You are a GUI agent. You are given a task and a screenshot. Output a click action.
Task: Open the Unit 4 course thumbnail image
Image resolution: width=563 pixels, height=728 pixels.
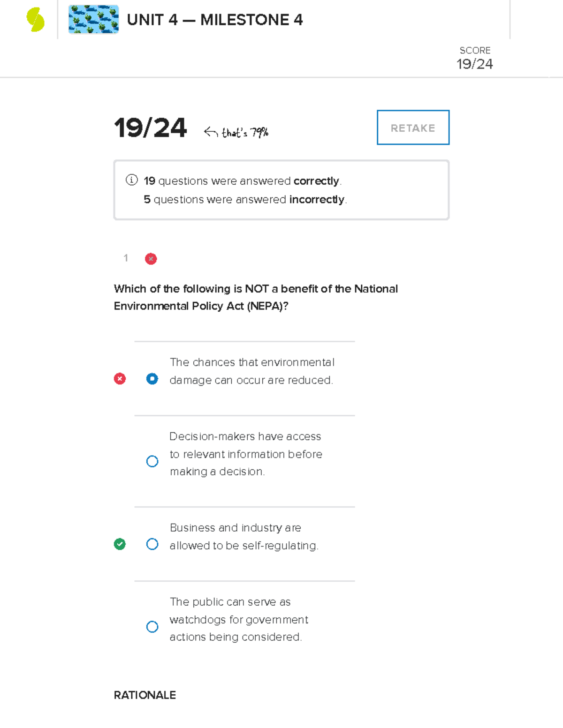[93, 19]
